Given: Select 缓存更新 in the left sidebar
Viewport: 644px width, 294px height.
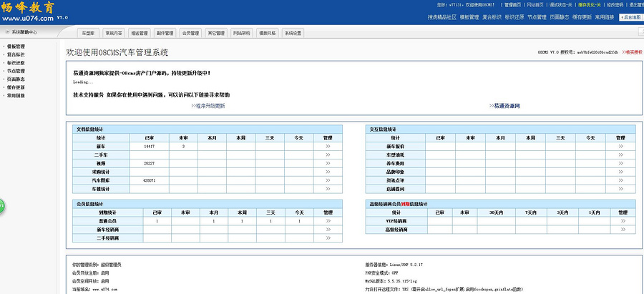Looking at the screenshot, I should pyautogui.click(x=16, y=87).
